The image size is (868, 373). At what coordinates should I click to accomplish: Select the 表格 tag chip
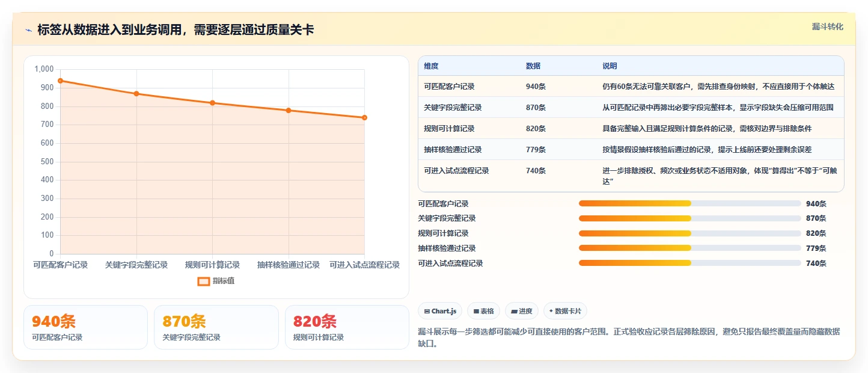(484, 311)
